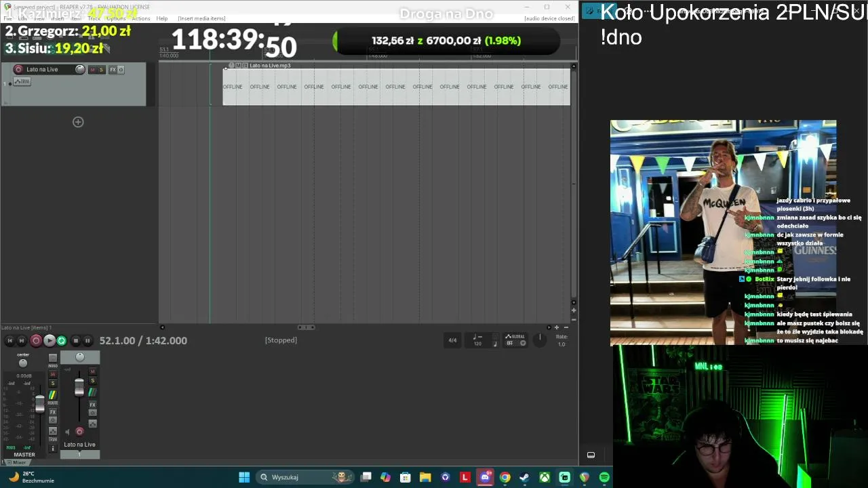This screenshot has height=488, width=868.
Task: Toggle FX bypass on Lato na Live track
Action: point(121,70)
